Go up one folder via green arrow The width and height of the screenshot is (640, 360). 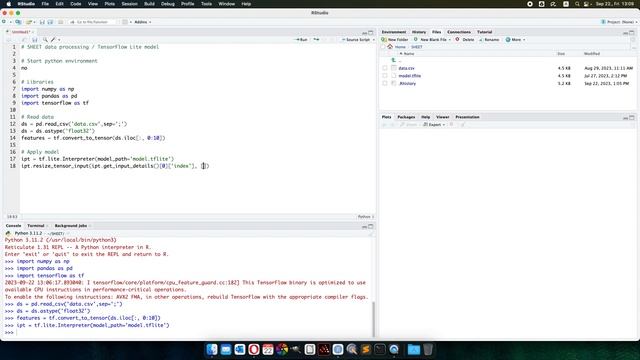pyautogui.click(x=393, y=60)
